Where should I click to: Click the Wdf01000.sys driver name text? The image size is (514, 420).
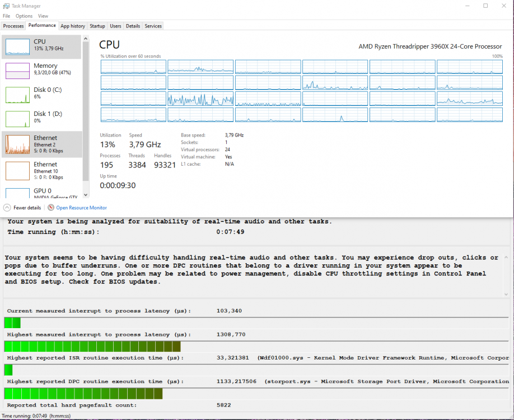coord(282,358)
